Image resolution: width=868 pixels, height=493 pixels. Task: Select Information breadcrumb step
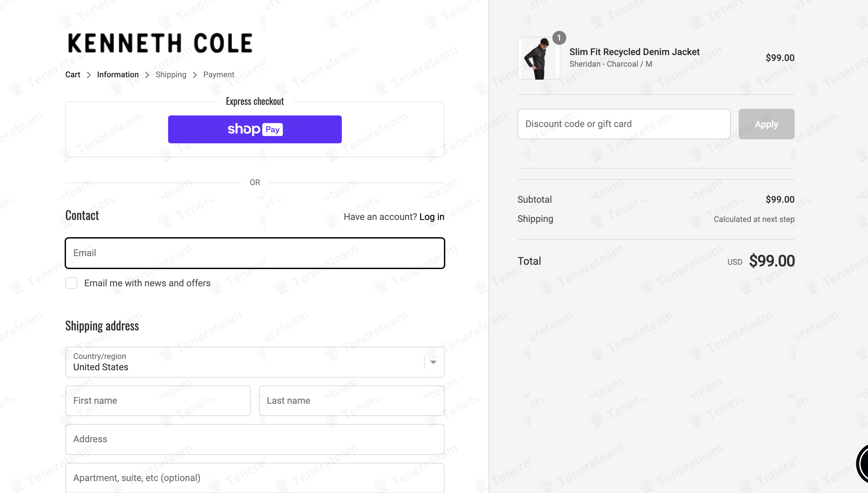[x=118, y=75]
